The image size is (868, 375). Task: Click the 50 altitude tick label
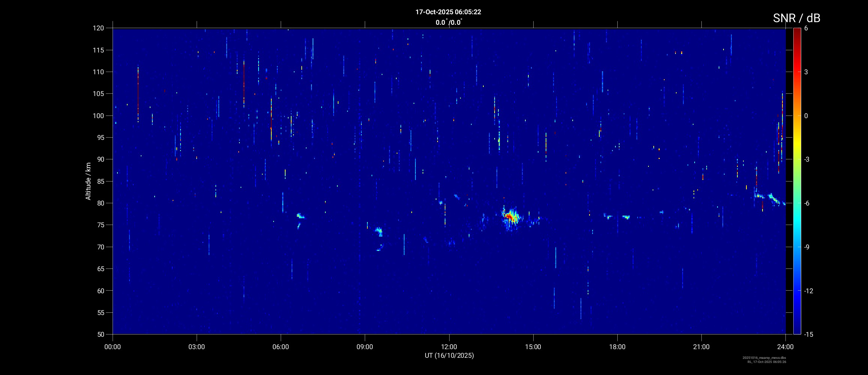point(99,334)
